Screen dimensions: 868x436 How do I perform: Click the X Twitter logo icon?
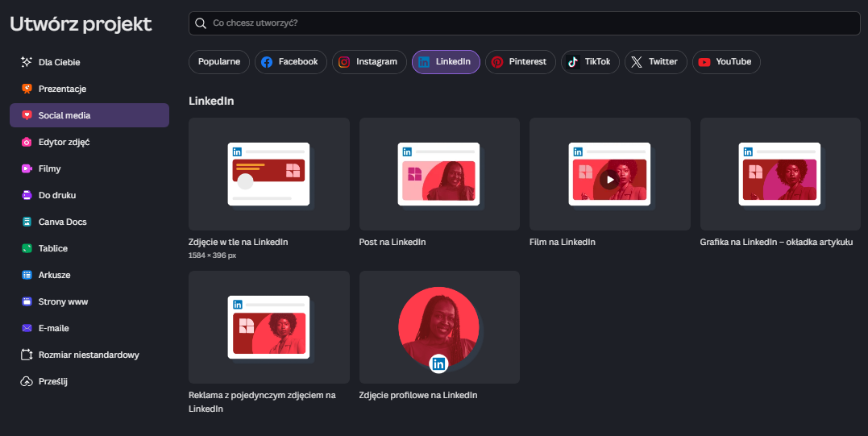point(637,62)
